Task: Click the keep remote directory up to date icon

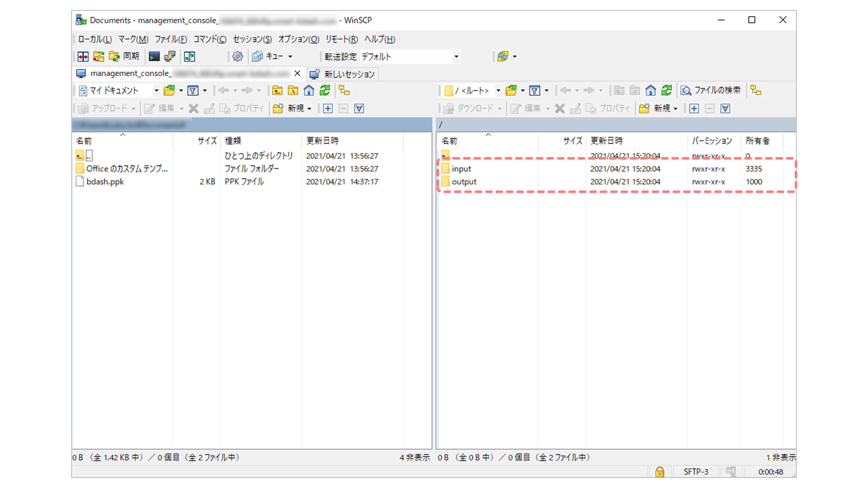Action: [190, 56]
